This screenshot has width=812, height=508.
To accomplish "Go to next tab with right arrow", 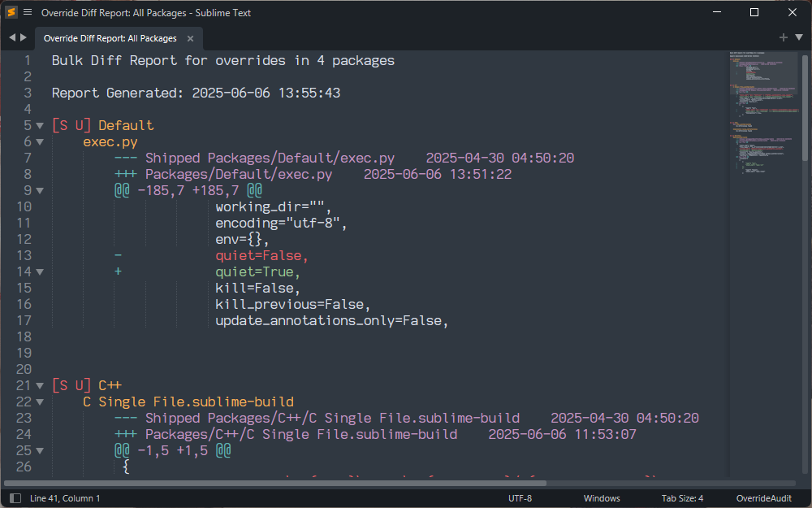I will (24, 37).
